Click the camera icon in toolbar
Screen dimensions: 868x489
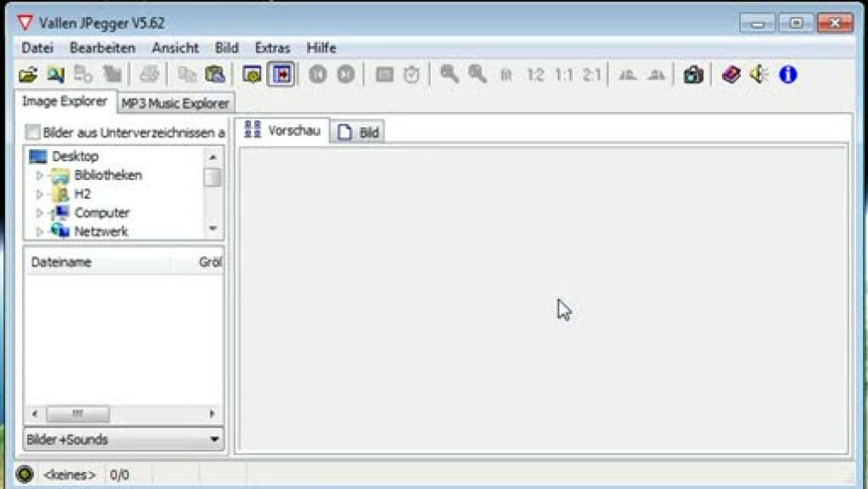[693, 75]
